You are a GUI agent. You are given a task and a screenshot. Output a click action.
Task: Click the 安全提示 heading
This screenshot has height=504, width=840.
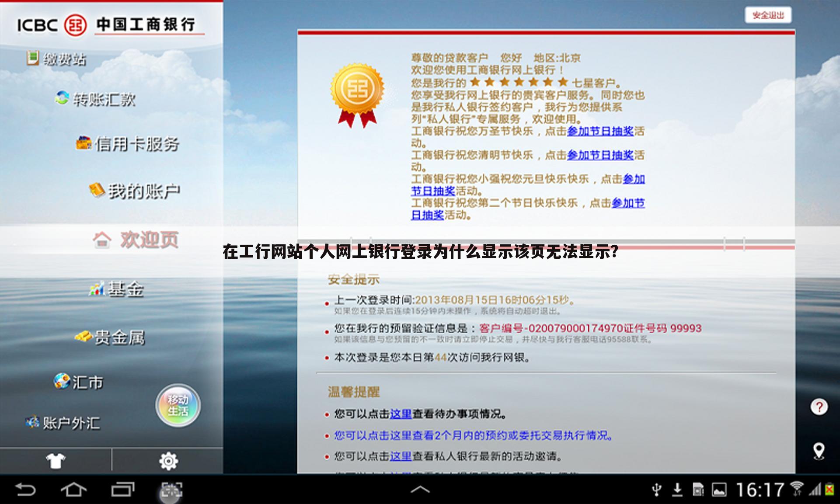[x=354, y=280]
